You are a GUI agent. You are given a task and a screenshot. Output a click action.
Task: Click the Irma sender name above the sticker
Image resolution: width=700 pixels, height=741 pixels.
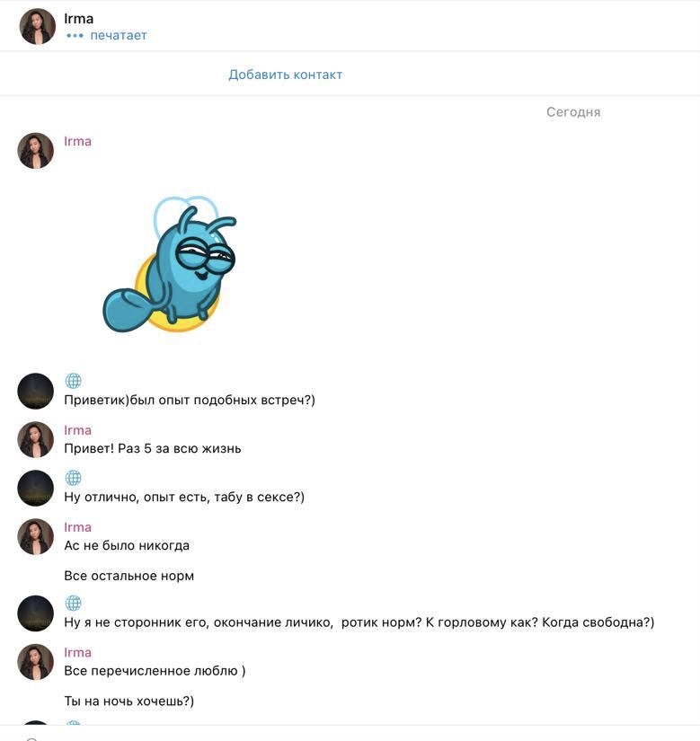pyautogui.click(x=77, y=141)
